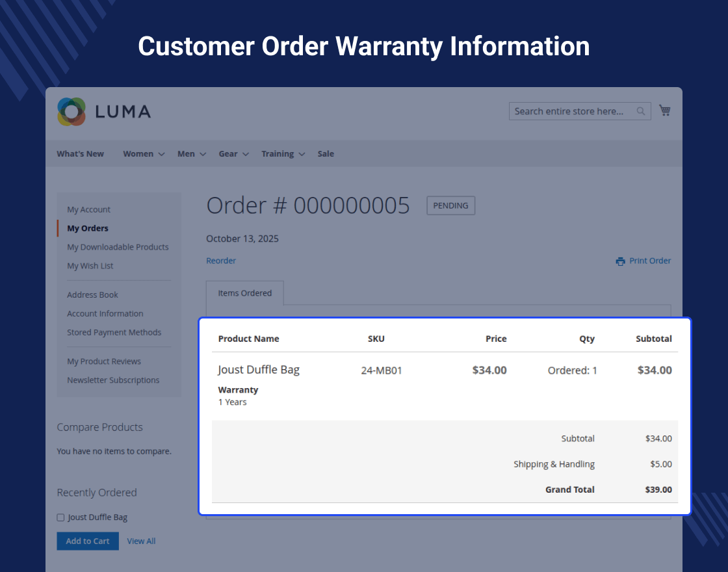The height and width of the screenshot is (572, 728).
Task: Open Stored Payment Methods link
Action: pyautogui.click(x=114, y=332)
